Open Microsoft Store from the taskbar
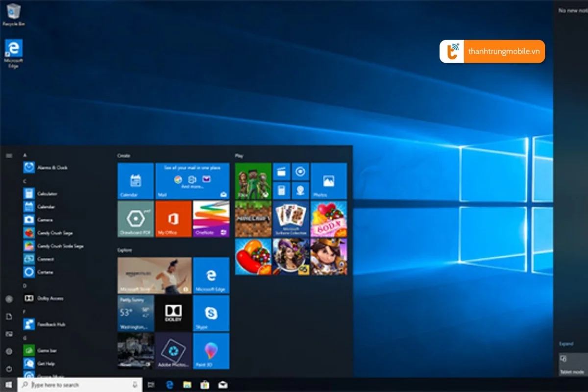 [x=204, y=385]
